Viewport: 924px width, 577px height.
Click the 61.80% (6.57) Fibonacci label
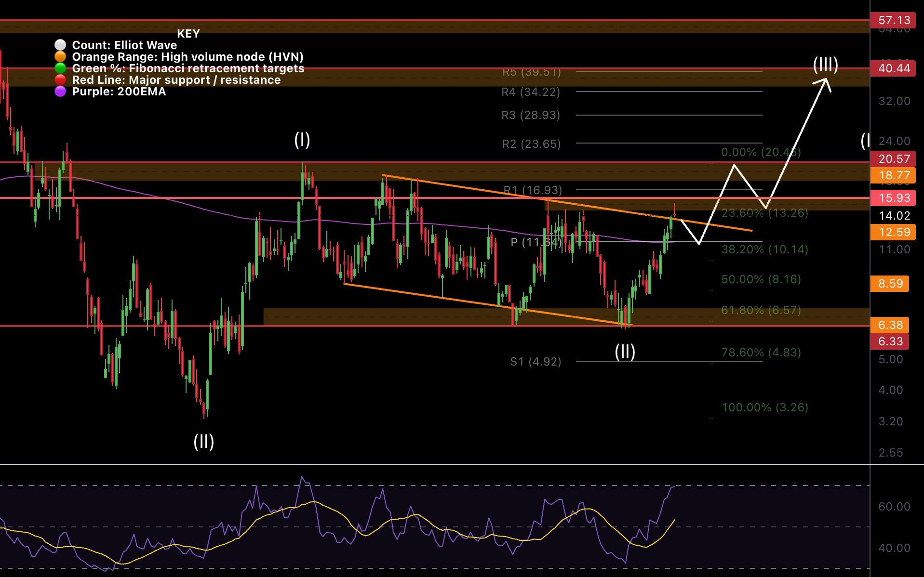point(761,310)
